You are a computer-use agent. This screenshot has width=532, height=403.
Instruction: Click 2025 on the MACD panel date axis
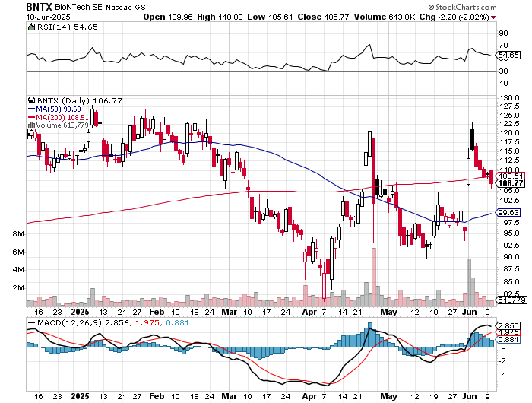[80, 397]
